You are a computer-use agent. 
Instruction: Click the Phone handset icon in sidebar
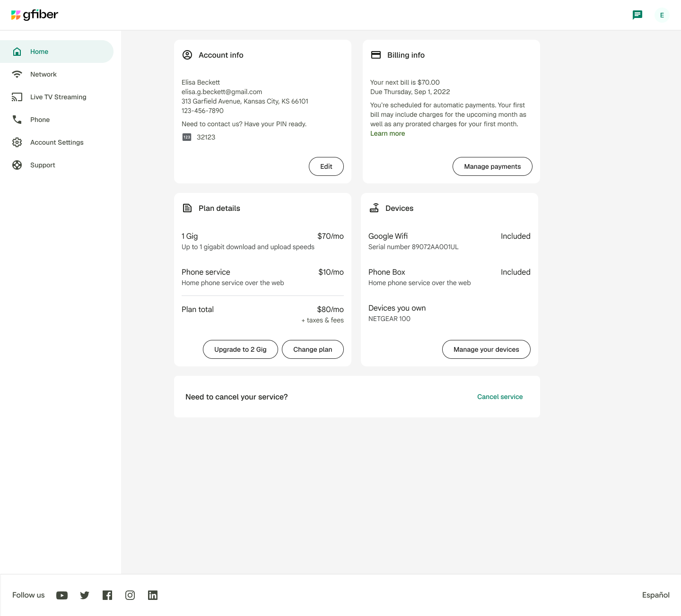pos(17,120)
